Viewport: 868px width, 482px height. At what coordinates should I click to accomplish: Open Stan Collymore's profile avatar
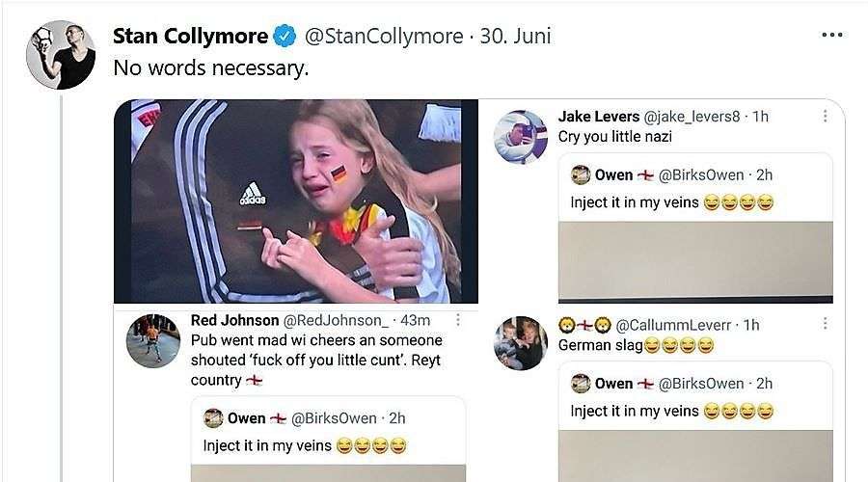coord(61,55)
